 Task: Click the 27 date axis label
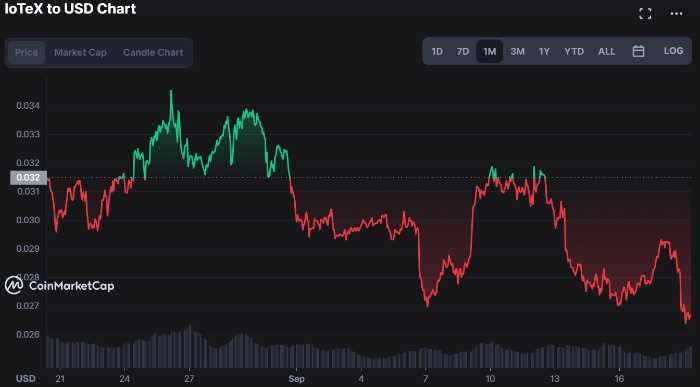click(x=189, y=379)
